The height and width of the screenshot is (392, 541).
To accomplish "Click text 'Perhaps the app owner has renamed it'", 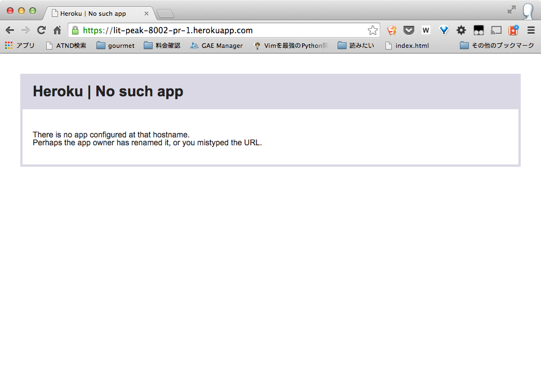I will [x=101, y=142].
